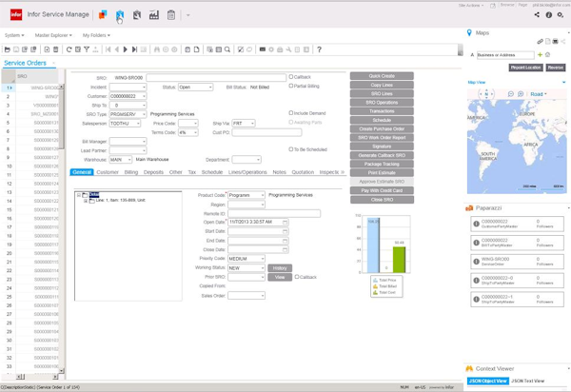Image resolution: width=571 pixels, height=392 pixels.
Task: Click the factory chart icon in header
Action: [154, 15]
